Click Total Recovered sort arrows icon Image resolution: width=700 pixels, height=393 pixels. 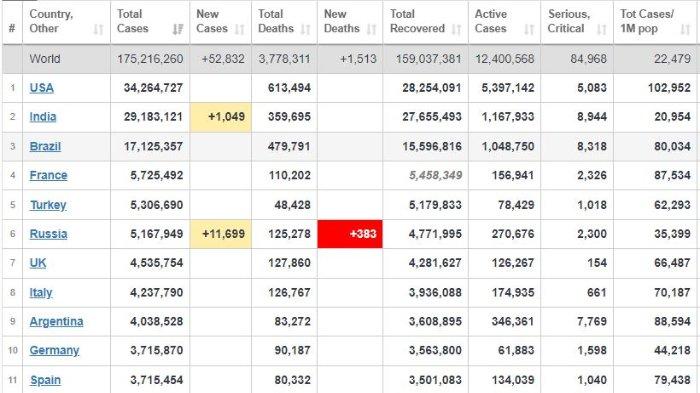click(457, 29)
